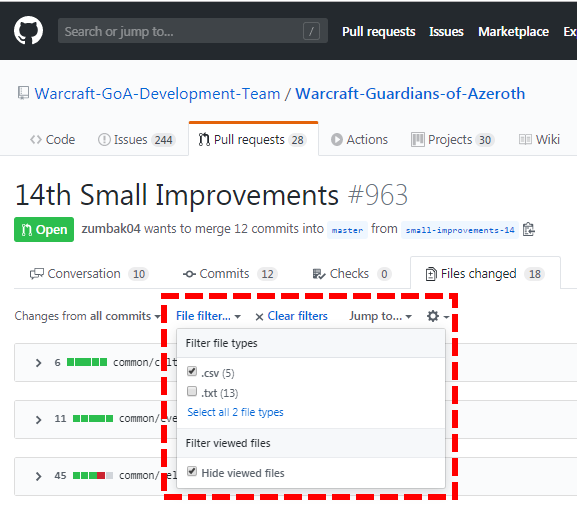Expand the file with 45 changes
The width and height of the screenshot is (577, 505).
pos(38,476)
